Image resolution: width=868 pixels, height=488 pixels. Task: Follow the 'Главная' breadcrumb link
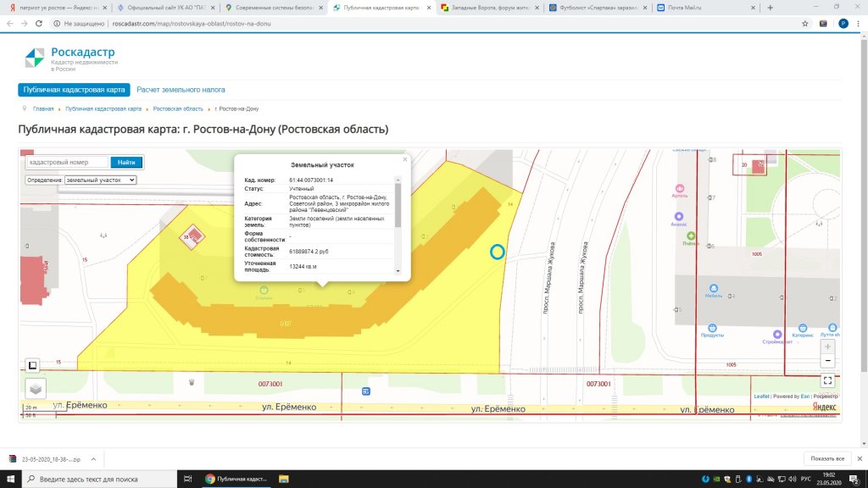pos(43,109)
